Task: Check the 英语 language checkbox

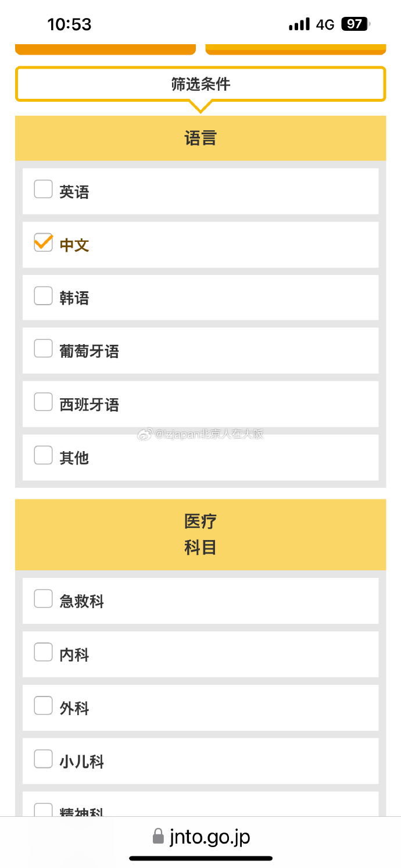Action: 44,190
